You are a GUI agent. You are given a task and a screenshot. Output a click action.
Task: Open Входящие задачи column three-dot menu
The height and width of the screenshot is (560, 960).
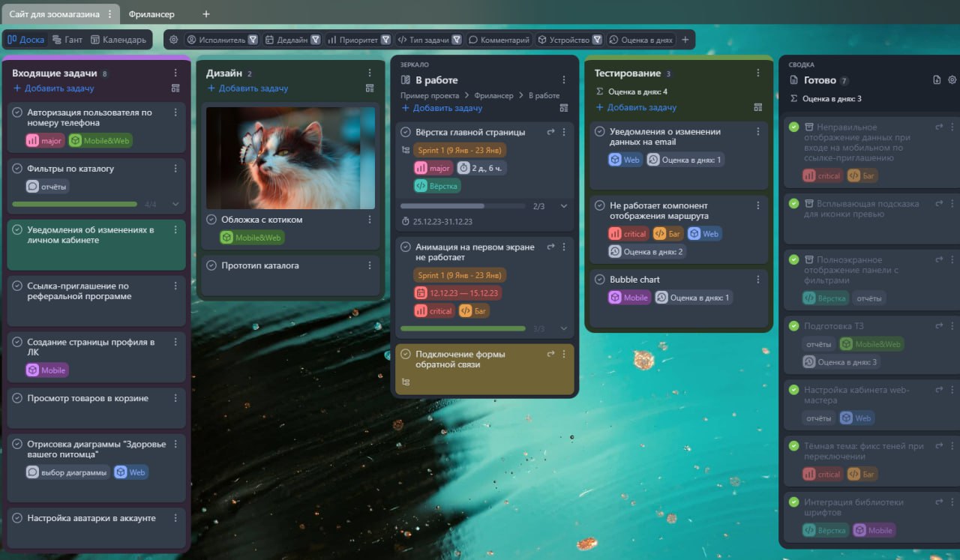tap(175, 73)
